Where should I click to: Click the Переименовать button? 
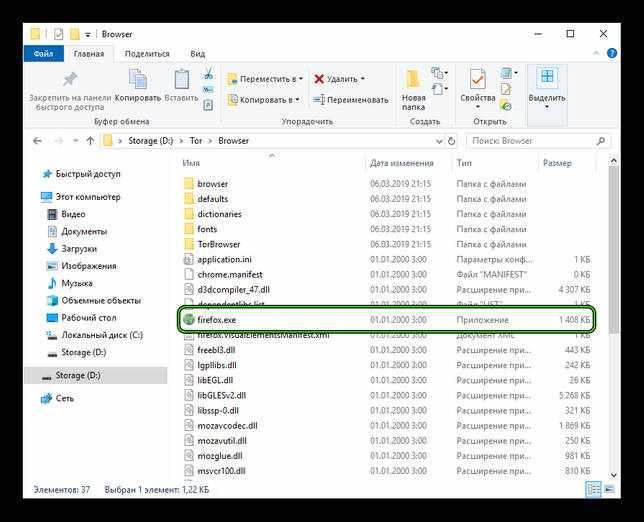pos(351,99)
